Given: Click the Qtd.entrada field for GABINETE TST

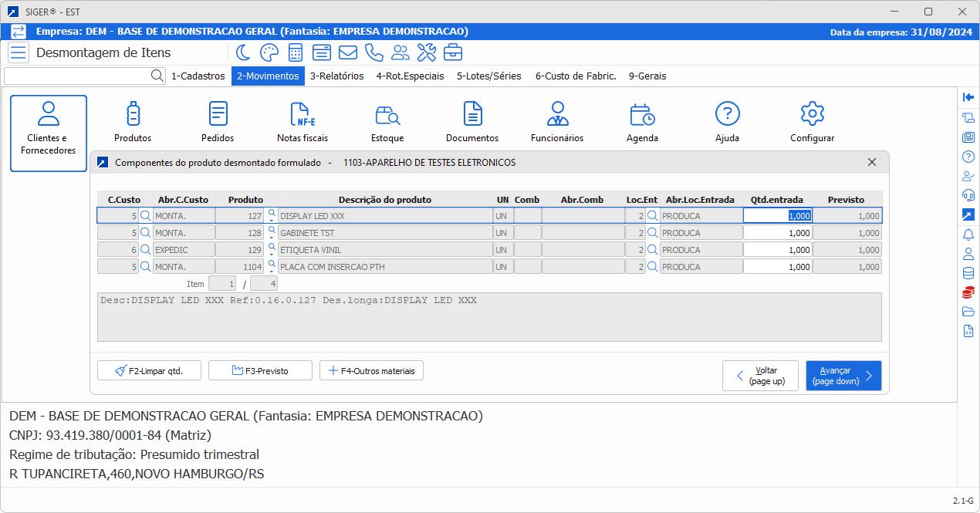Looking at the screenshot, I should 778,233.
